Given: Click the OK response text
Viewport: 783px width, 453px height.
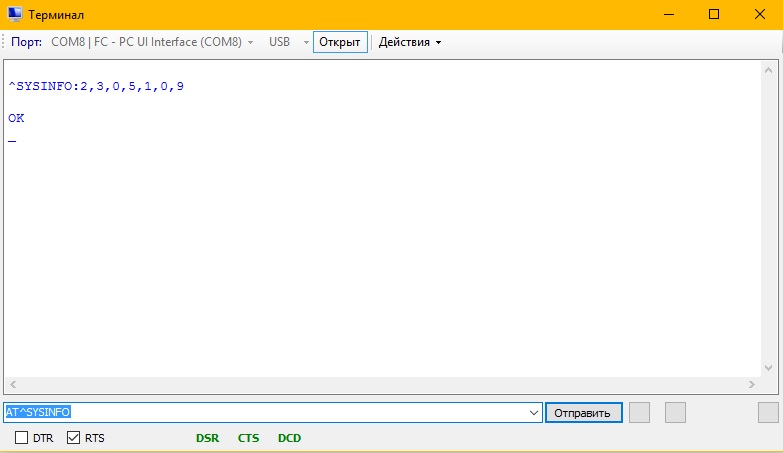Looking at the screenshot, I should tap(16, 118).
